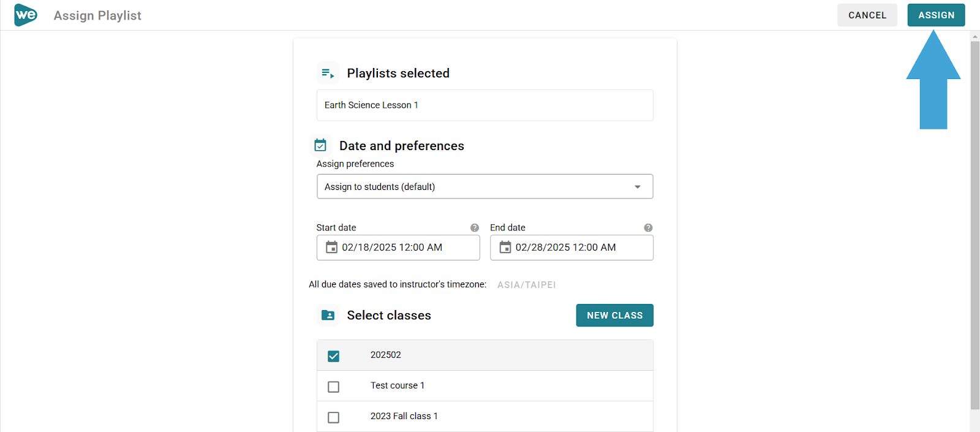Check the Test course 1 checkbox
Viewport: 980px width, 432px height.
333,387
